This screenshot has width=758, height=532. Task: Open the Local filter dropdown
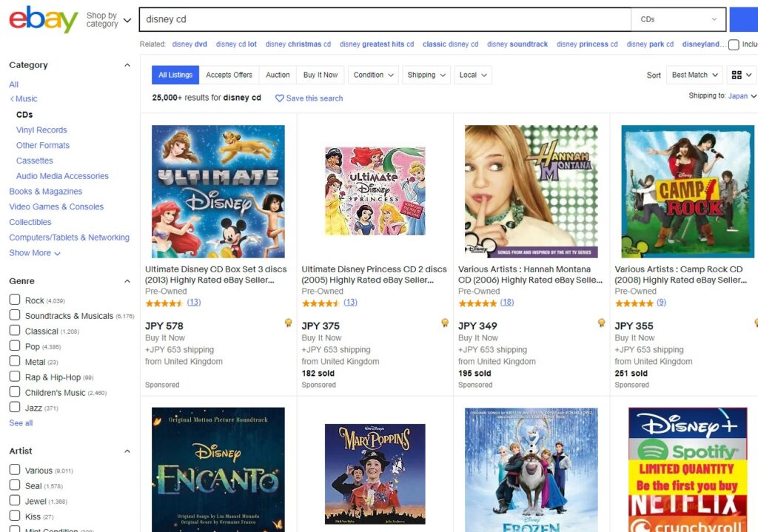tap(473, 75)
